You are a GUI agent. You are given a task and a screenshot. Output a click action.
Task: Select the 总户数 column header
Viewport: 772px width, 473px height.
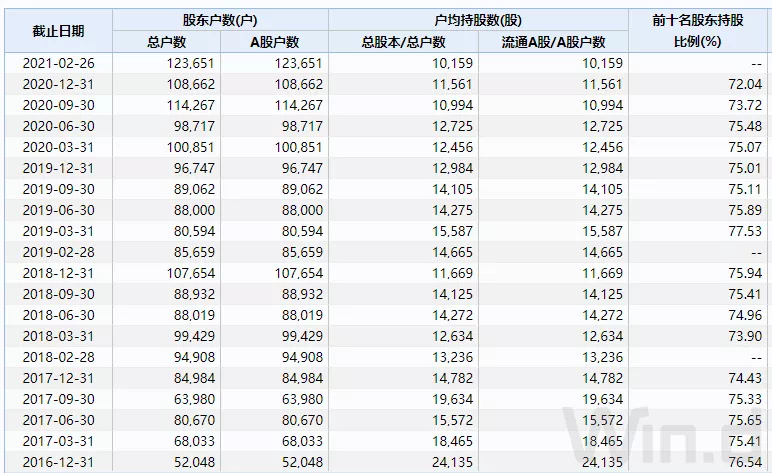(165, 41)
